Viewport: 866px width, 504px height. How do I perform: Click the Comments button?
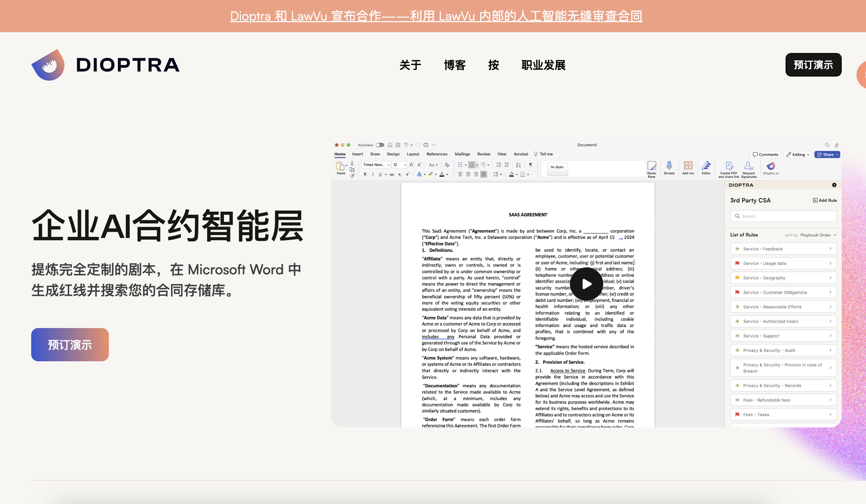(x=765, y=154)
